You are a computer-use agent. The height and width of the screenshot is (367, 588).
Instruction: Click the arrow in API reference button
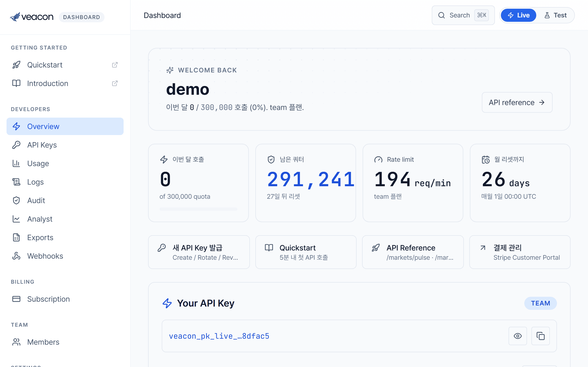542,102
